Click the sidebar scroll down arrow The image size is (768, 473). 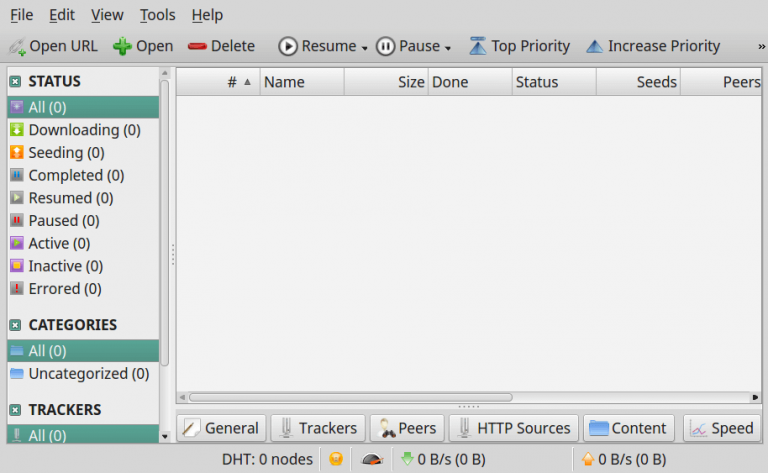[x=165, y=436]
